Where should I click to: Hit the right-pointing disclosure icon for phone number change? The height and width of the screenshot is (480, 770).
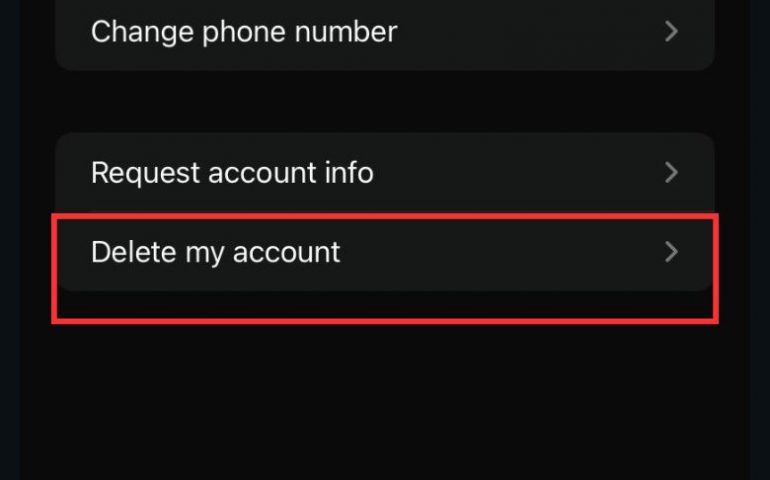tap(672, 32)
